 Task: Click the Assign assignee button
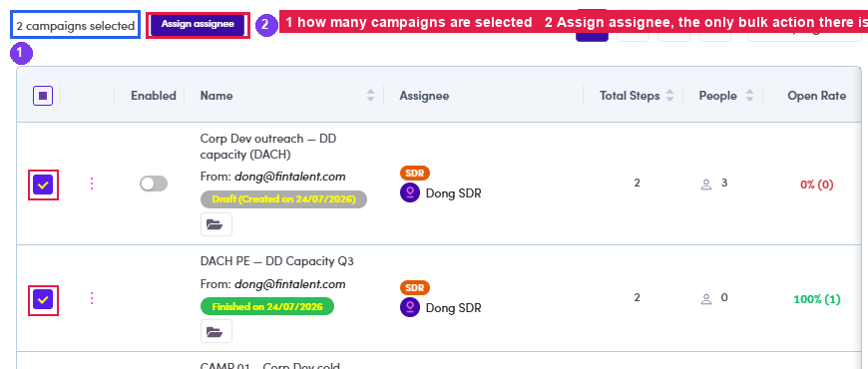click(x=198, y=24)
